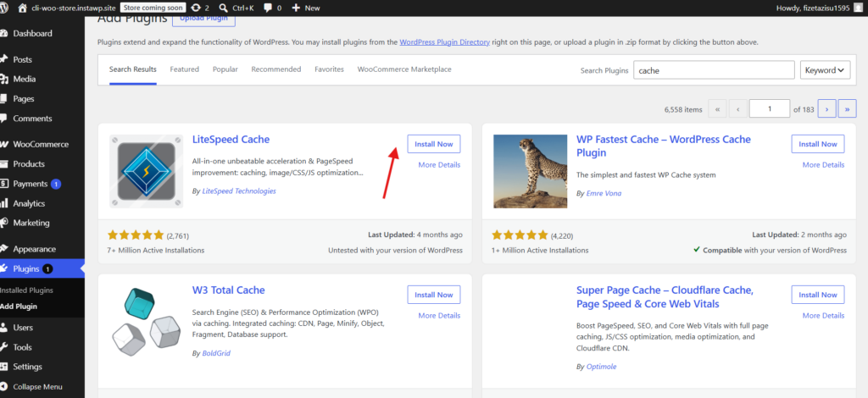Open the LiteSpeed Technologies author link
Image resolution: width=868 pixels, height=398 pixels.
pyautogui.click(x=238, y=191)
